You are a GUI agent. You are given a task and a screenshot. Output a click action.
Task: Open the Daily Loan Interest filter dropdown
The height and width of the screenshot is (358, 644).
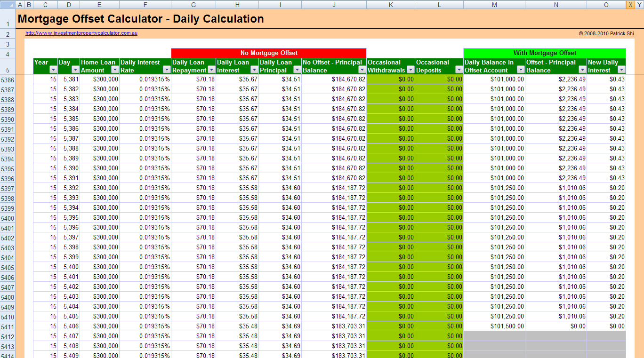tap(254, 70)
